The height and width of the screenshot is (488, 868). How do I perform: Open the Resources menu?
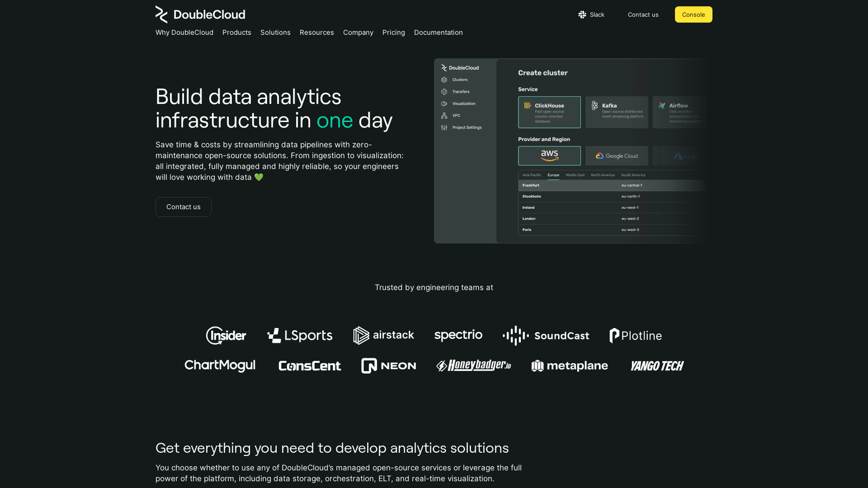(317, 33)
